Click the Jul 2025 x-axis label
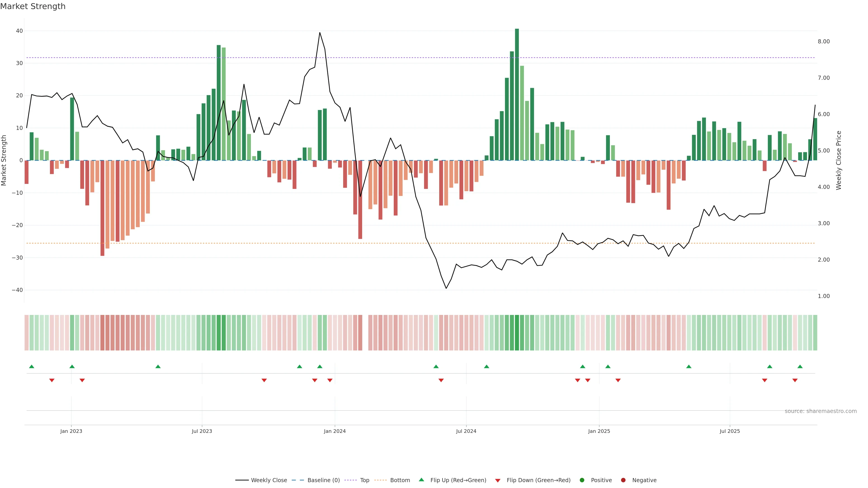The width and height of the screenshot is (868, 488). tap(729, 431)
